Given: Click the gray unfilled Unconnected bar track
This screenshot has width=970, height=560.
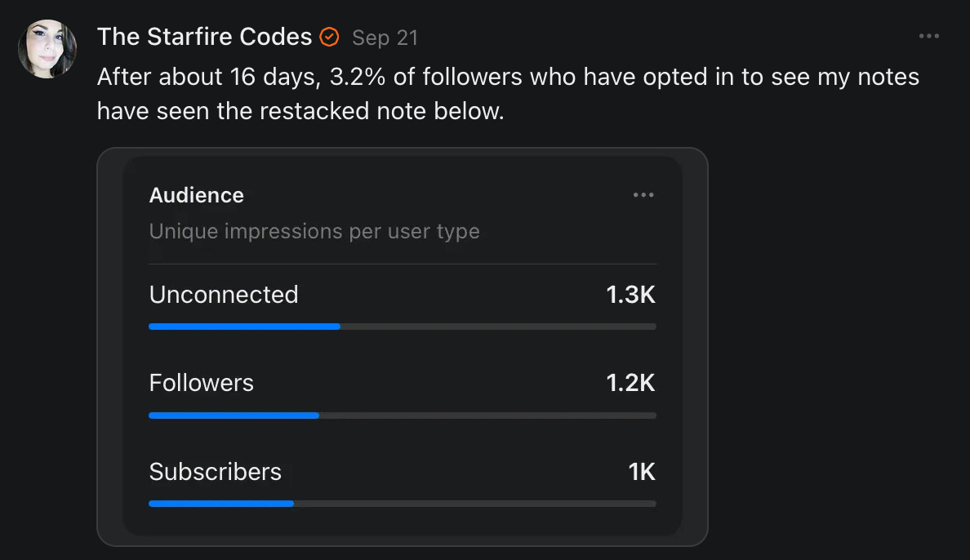Looking at the screenshot, I should [x=498, y=327].
